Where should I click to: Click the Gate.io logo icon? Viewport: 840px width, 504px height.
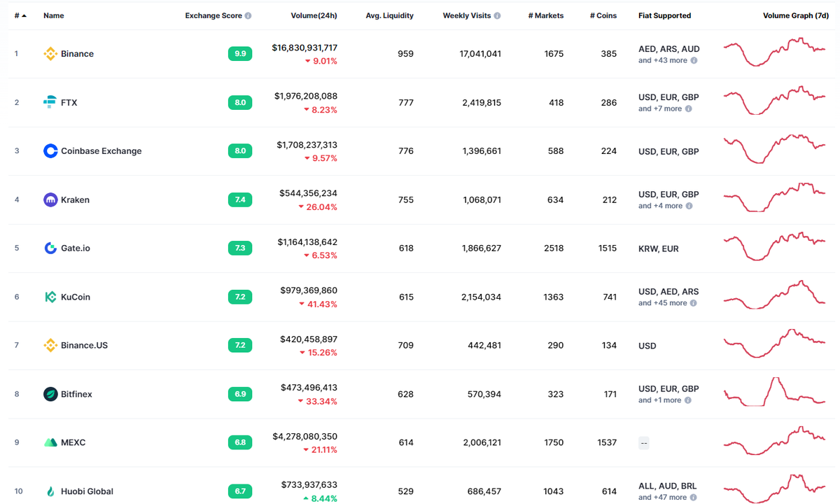tap(50, 248)
